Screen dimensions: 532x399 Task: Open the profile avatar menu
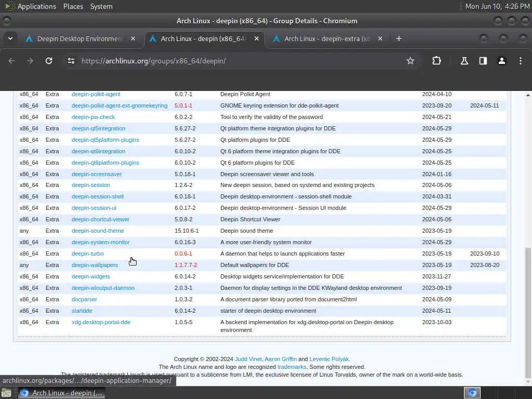501,61
